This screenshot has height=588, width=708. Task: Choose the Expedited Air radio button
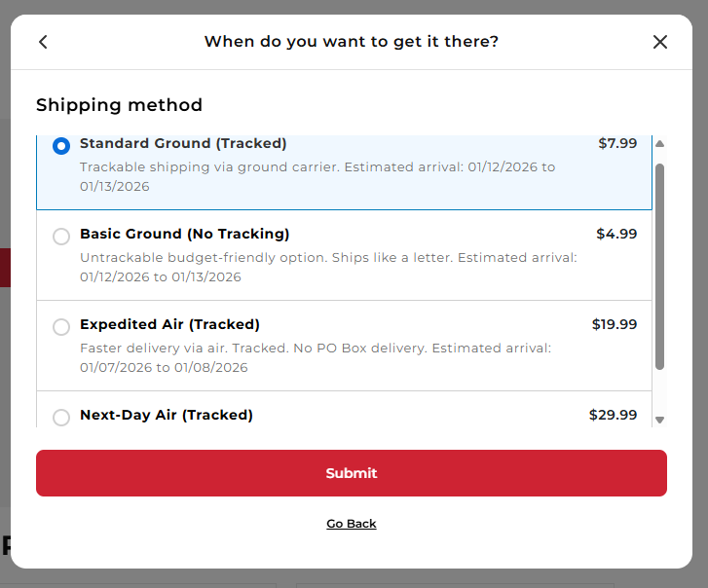coord(61,326)
